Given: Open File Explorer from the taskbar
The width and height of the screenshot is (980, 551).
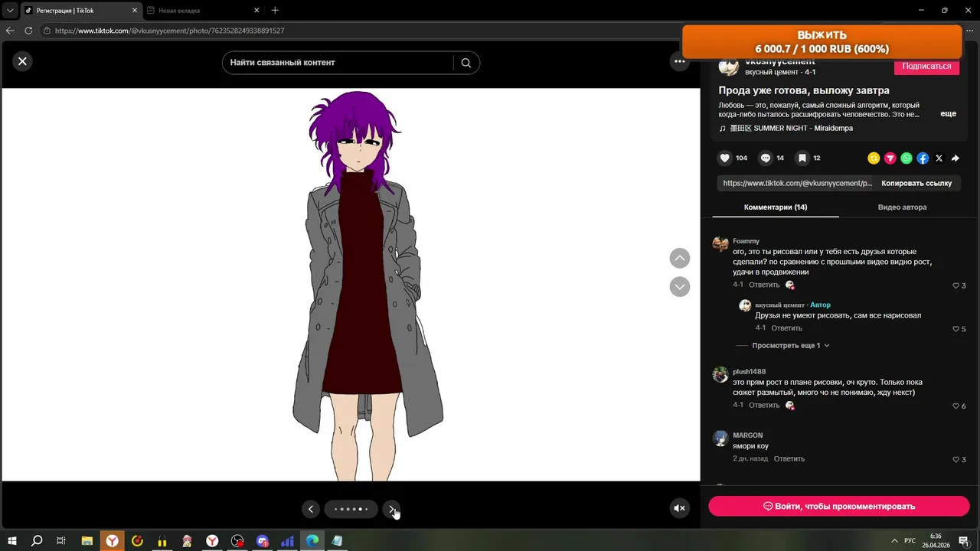Looking at the screenshot, I should [87, 541].
